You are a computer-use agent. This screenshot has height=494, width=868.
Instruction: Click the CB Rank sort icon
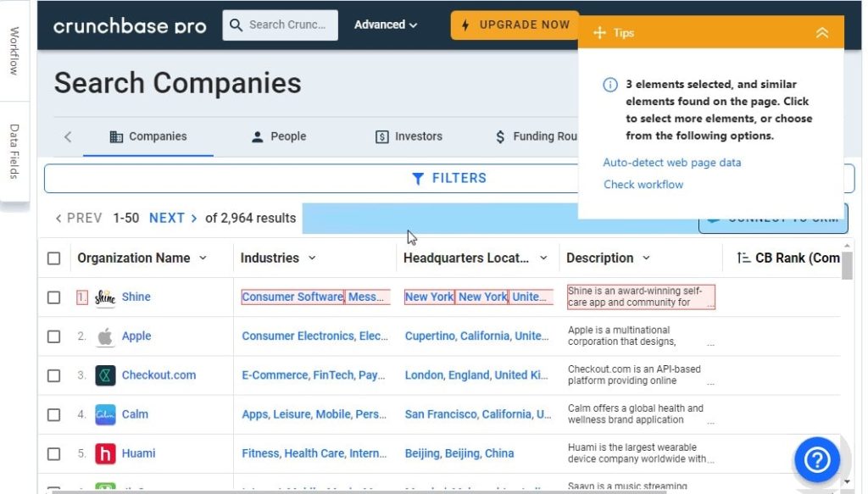[743, 258]
